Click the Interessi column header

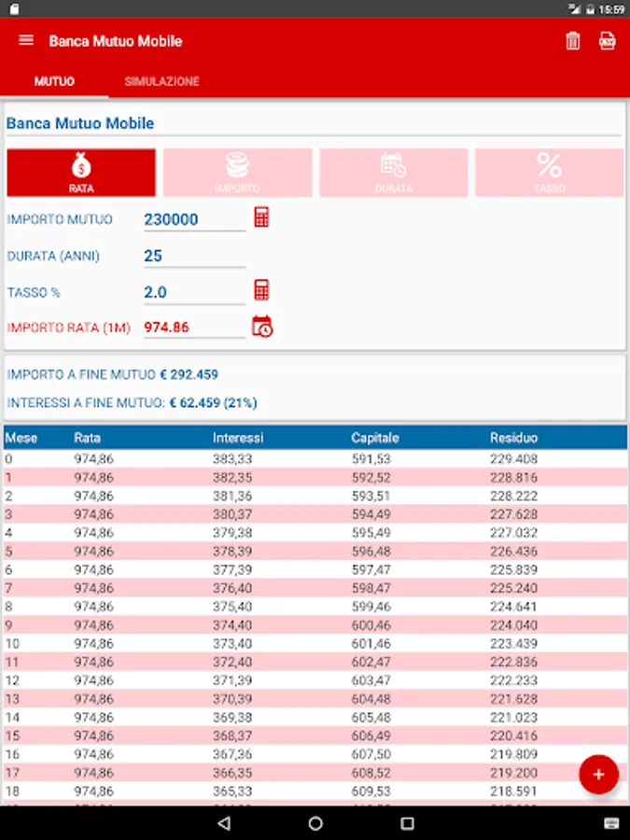(x=238, y=439)
